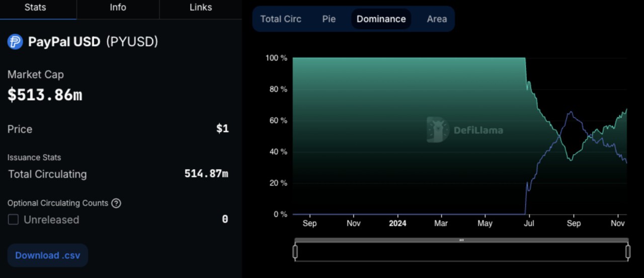Click the 2024 label on the x-axis

[397, 224]
